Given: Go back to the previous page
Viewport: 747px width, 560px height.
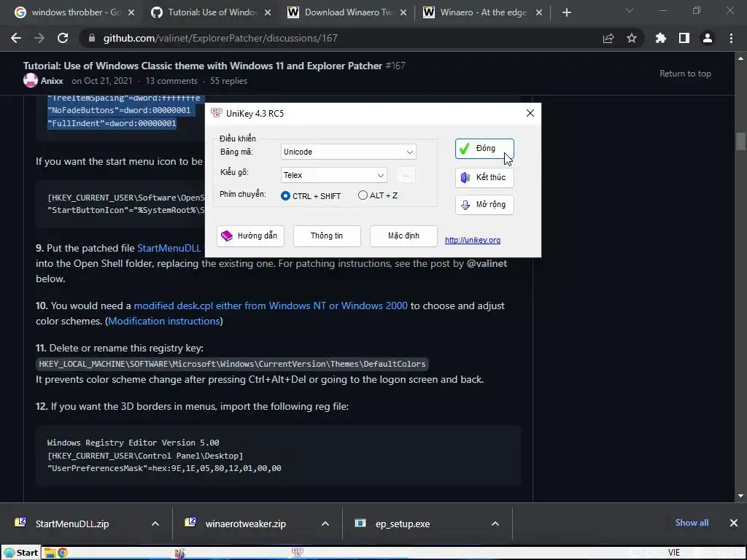Looking at the screenshot, I should tap(16, 38).
